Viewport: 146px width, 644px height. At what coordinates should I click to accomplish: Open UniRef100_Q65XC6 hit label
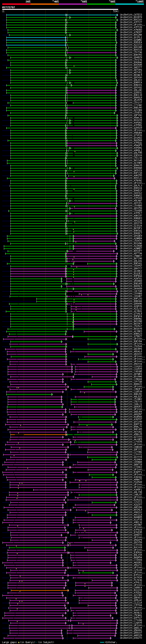[x=131, y=170]
